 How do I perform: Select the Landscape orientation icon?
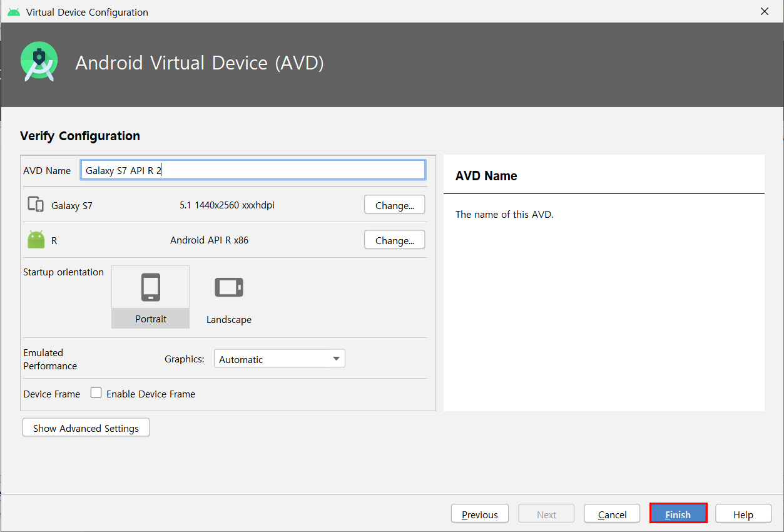point(229,287)
